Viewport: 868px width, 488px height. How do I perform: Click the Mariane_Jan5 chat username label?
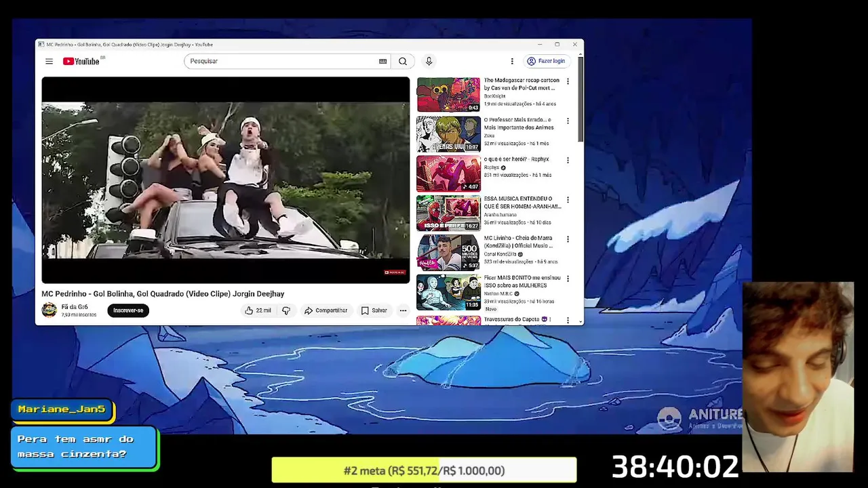[x=62, y=409]
